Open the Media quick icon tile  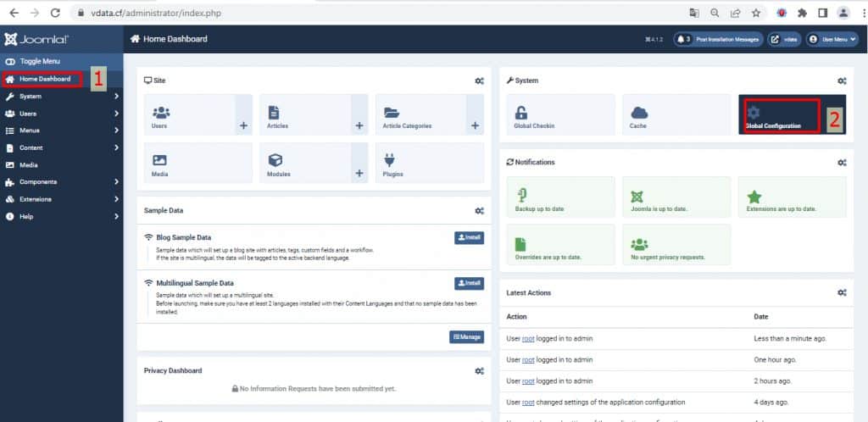pyautogui.click(x=198, y=164)
